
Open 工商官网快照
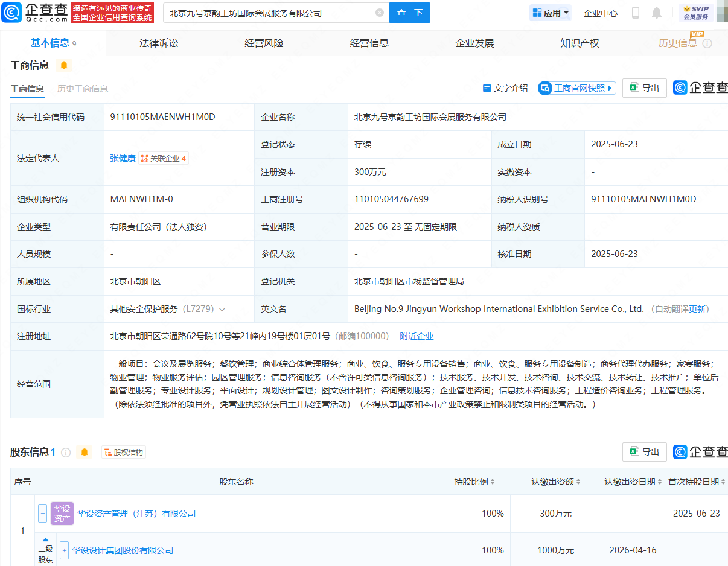577,88
